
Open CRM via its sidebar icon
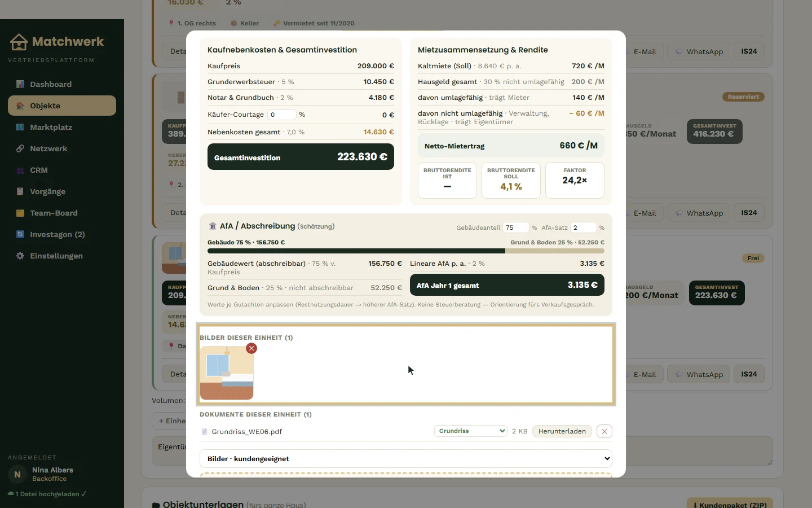[20, 170]
